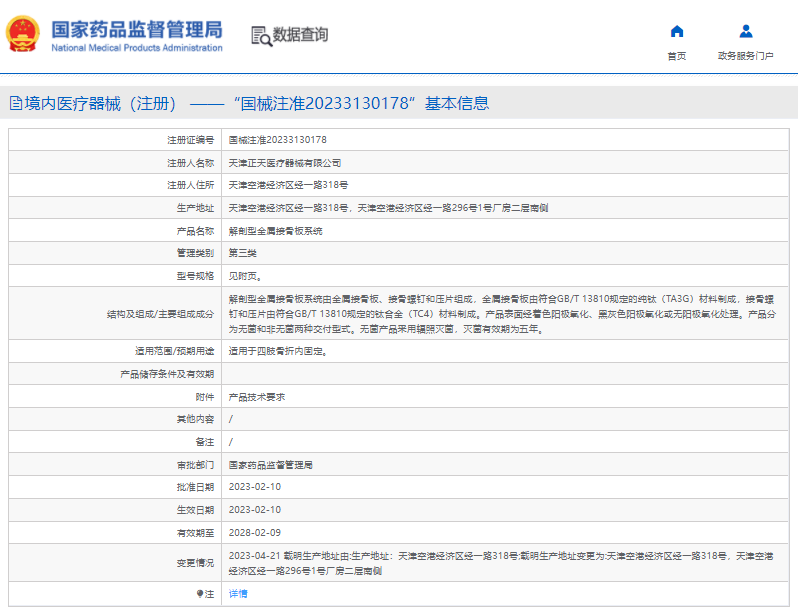Click the 有效期至 label
The image size is (798, 614).
click(x=195, y=533)
